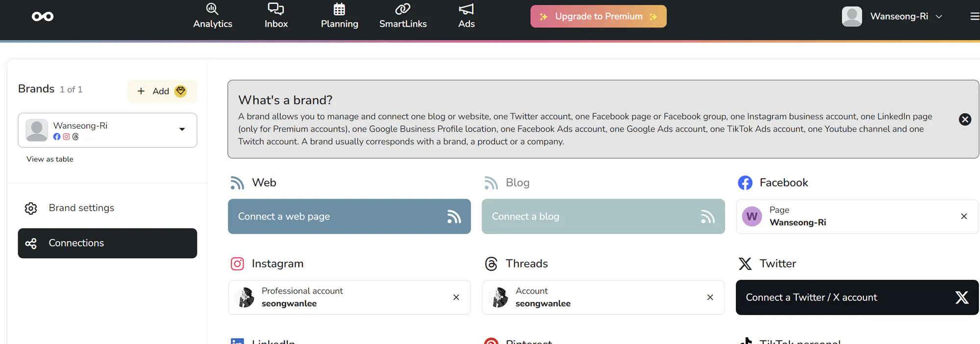Click the Analytics magnifier chart icon

click(212, 9)
